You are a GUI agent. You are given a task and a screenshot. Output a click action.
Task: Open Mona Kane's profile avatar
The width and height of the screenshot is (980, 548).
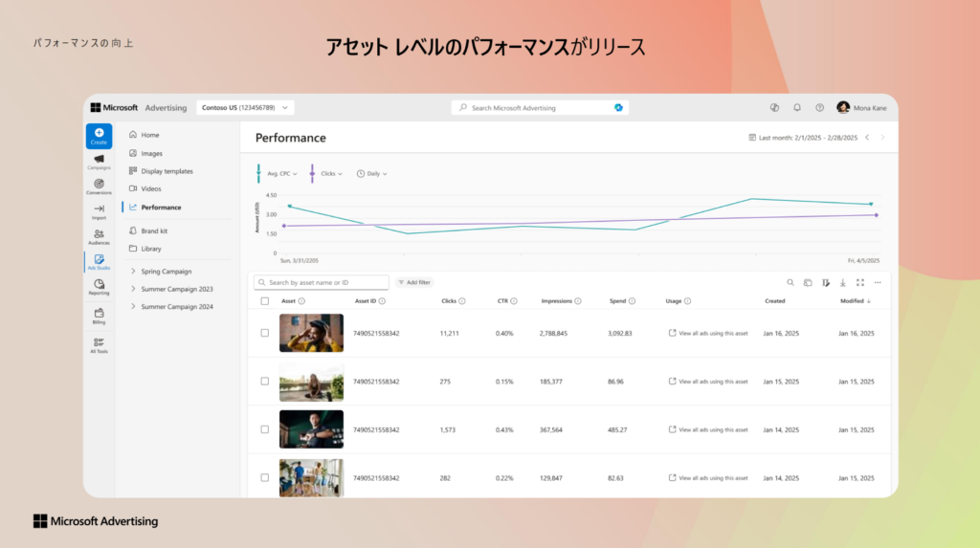click(843, 107)
